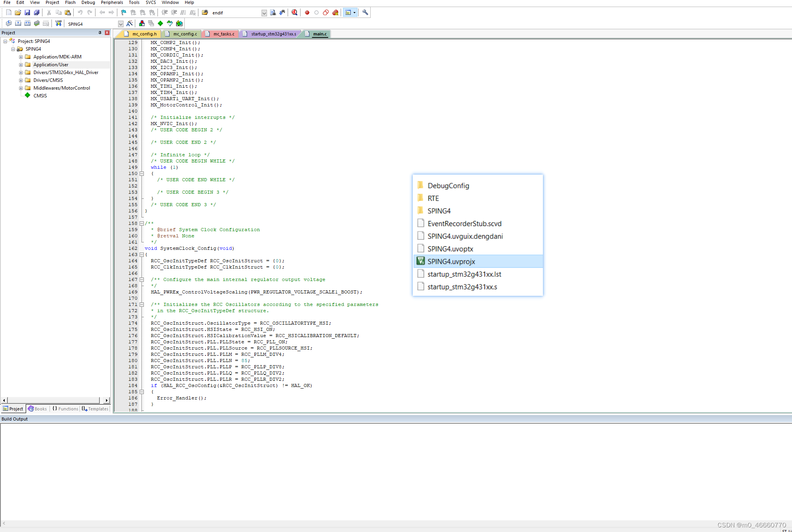Switch to the mc_tasks.c tab
Viewport: 792px width, 532px height.
tap(224, 34)
